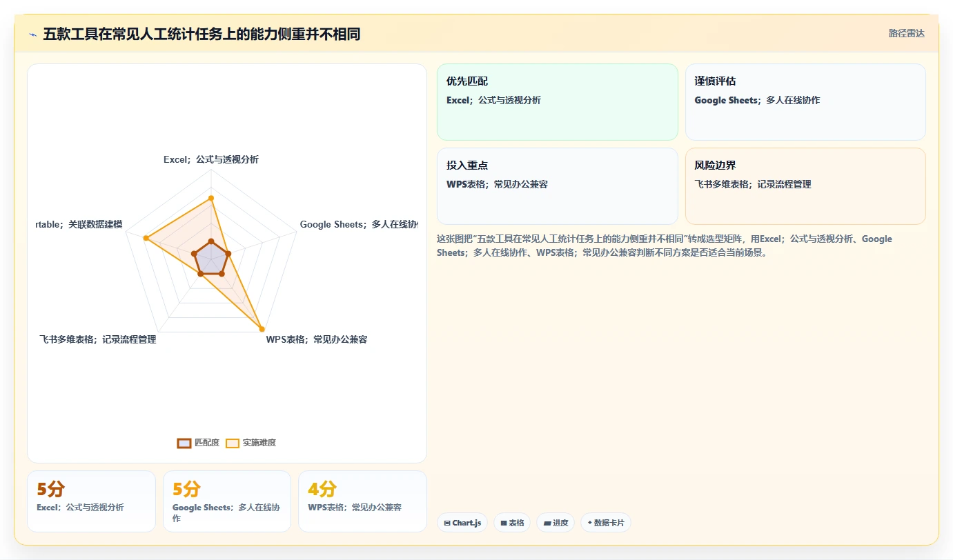The height and width of the screenshot is (560, 953).
Task: Click the radar axis label ending 关联数据建模
Action: pos(79,224)
